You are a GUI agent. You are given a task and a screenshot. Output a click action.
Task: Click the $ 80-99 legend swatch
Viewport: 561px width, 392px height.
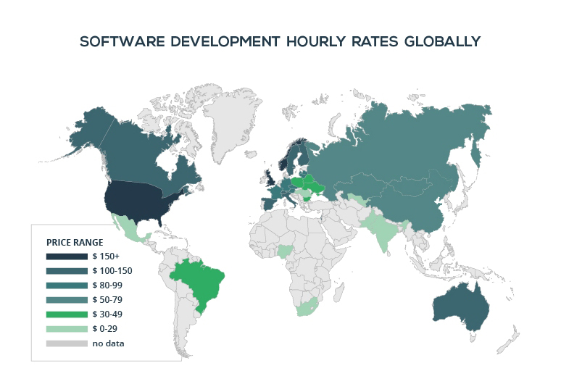66,285
